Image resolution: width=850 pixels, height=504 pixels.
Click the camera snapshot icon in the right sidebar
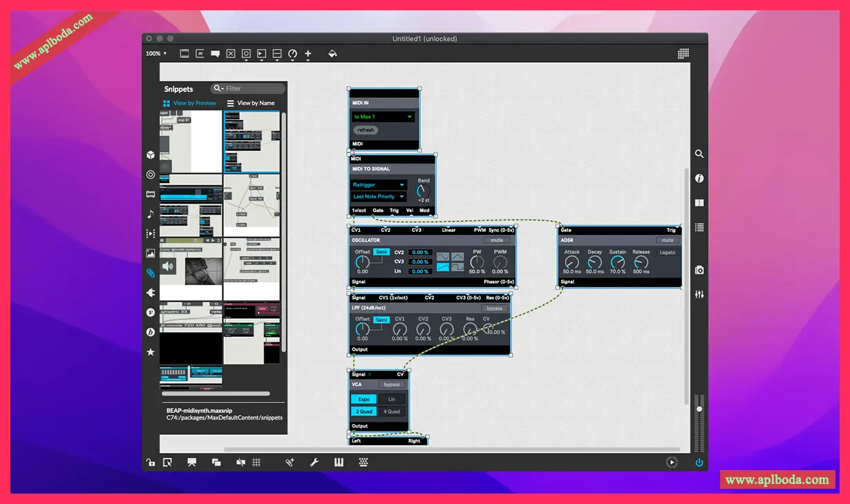pyautogui.click(x=699, y=270)
